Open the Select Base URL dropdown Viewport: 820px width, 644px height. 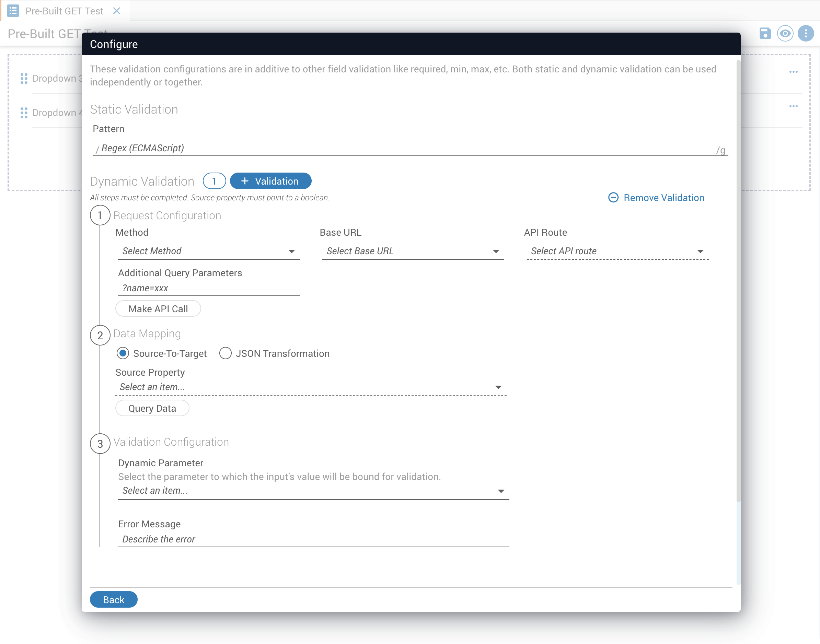pyautogui.click(x=413, y=251)
